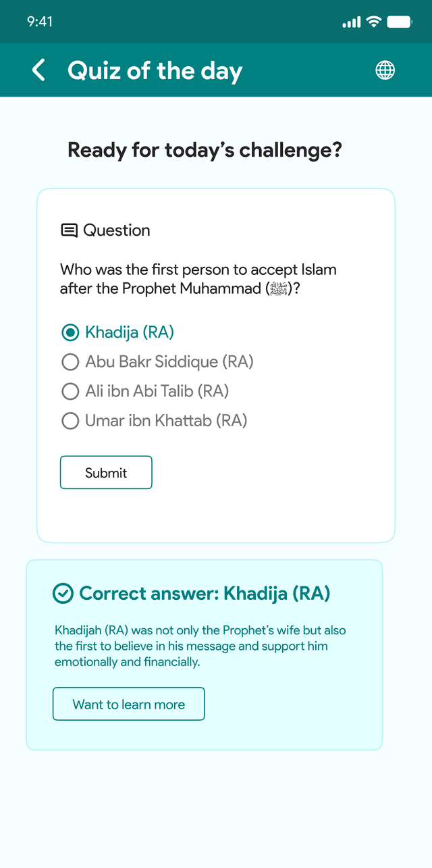Click the Question speech-bubble icon

click(x=69, y=230)
